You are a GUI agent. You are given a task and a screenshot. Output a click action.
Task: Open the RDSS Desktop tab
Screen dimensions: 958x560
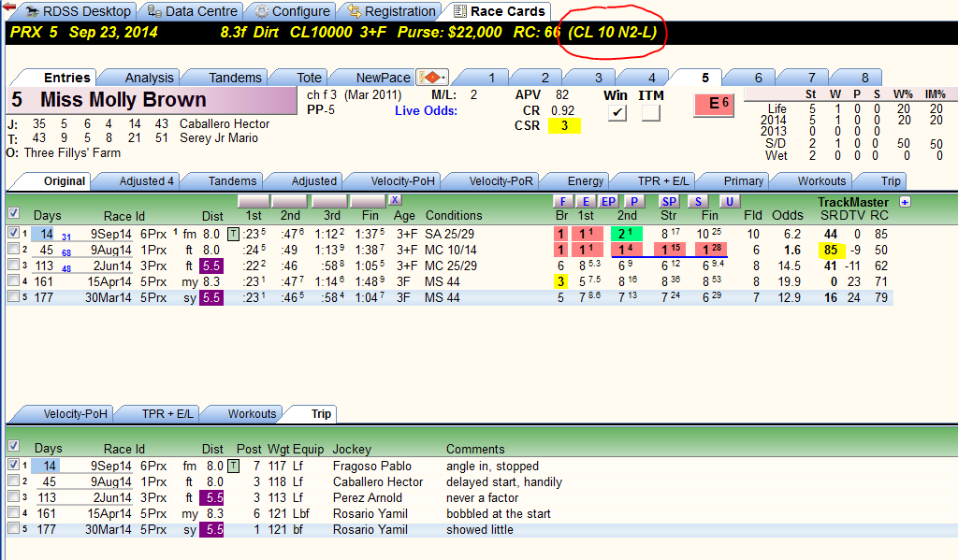78,11
